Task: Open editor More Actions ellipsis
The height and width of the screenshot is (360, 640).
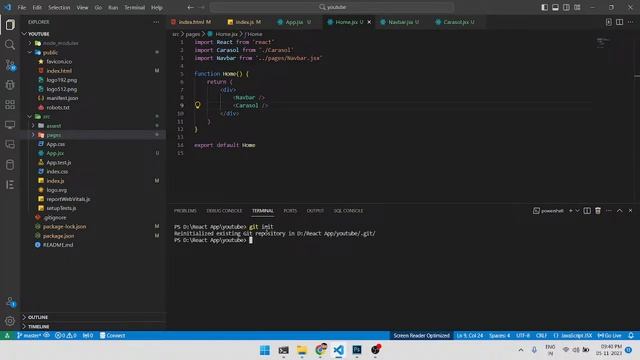Action: [x=631, y=22]
